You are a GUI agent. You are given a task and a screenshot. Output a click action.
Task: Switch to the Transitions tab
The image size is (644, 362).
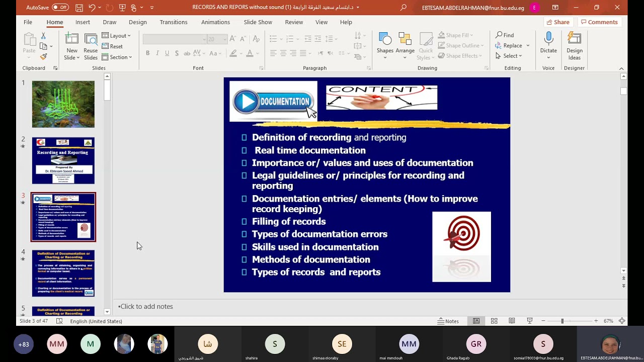[174, 22]
